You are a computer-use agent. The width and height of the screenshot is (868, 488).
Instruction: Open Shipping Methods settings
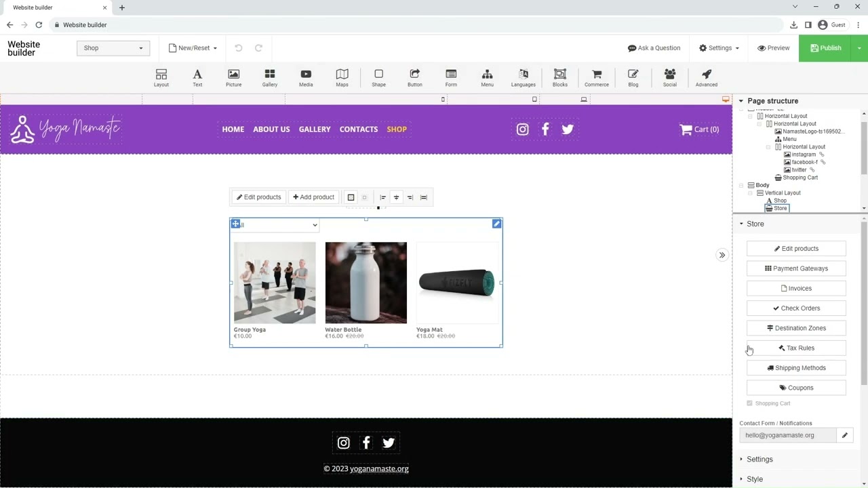pyautogui.click(x=796, y=368)
